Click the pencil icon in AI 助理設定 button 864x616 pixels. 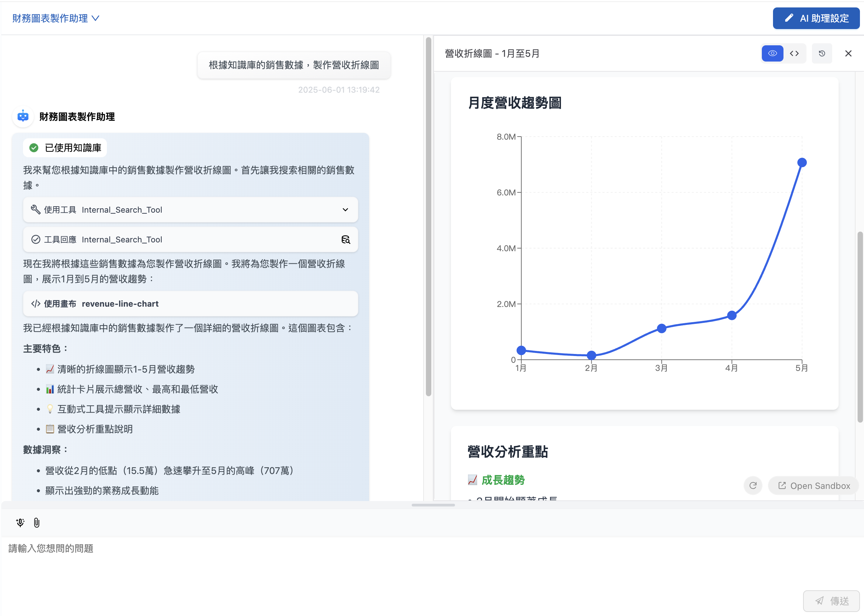pos(790,18)
